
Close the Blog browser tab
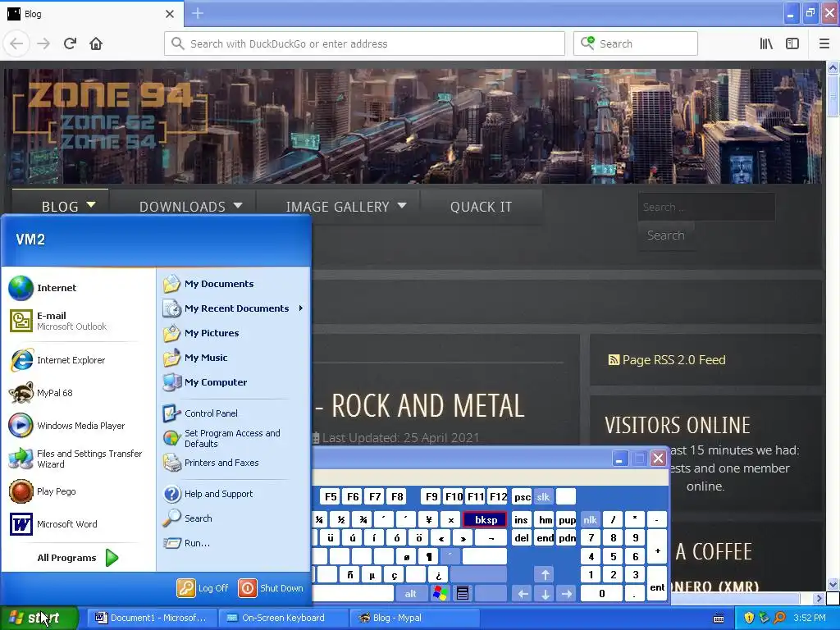click(x=169, y=14)
